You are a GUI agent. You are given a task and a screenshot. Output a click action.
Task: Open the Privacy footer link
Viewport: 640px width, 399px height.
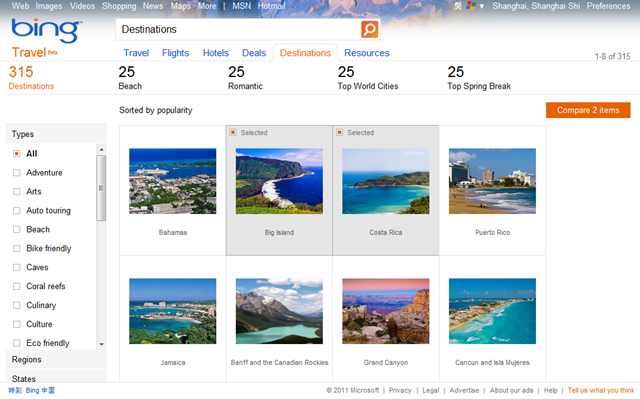400,390
